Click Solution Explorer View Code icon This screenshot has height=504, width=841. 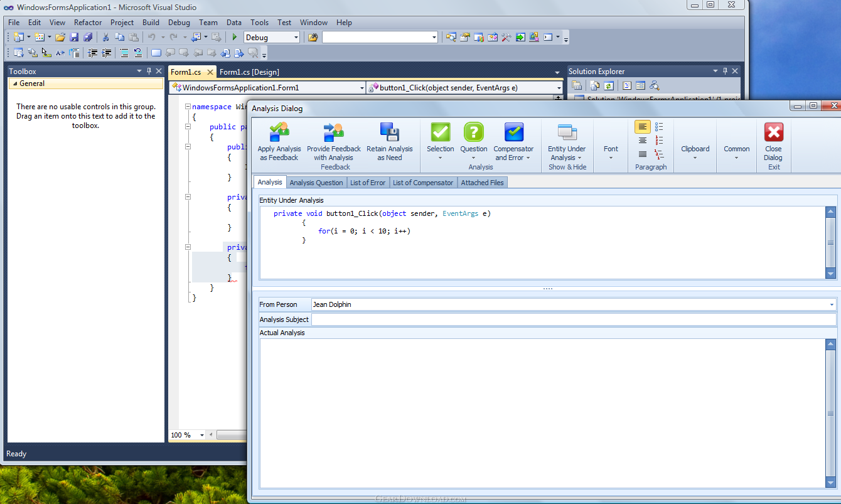626,86
